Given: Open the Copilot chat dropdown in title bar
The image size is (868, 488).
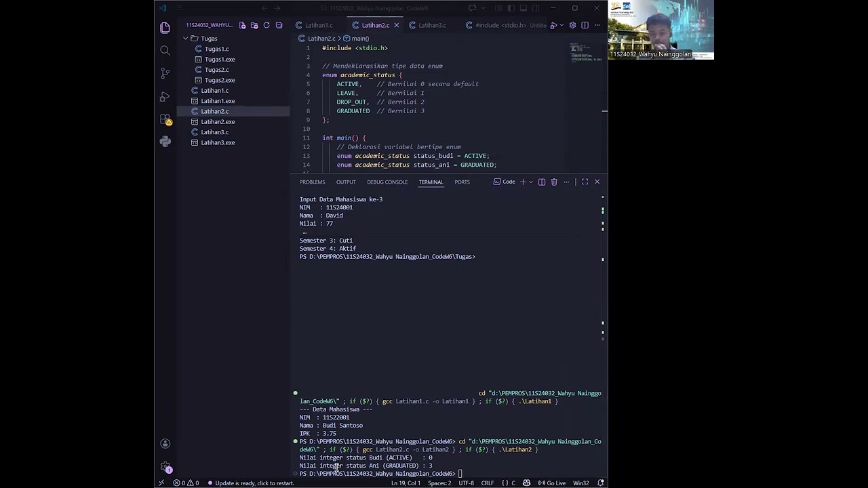Looking at the screenshot, I should click(482, 8).
